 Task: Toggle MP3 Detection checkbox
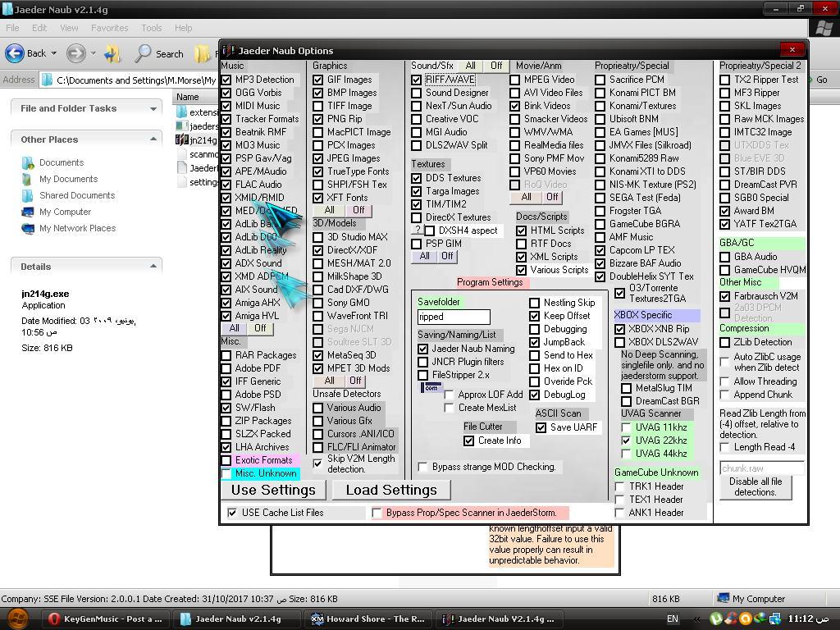[x=226, y=80]
